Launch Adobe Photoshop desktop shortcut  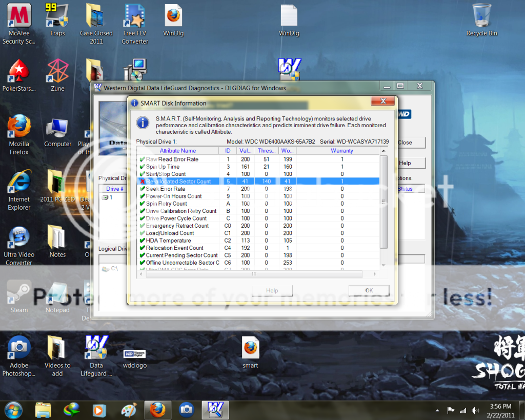click(19, 356)
